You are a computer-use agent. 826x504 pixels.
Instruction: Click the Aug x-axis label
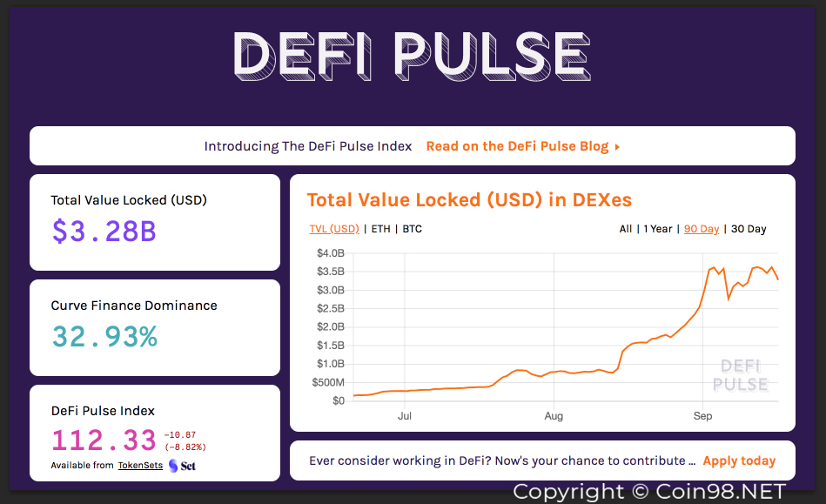click(x=554, y=416)
